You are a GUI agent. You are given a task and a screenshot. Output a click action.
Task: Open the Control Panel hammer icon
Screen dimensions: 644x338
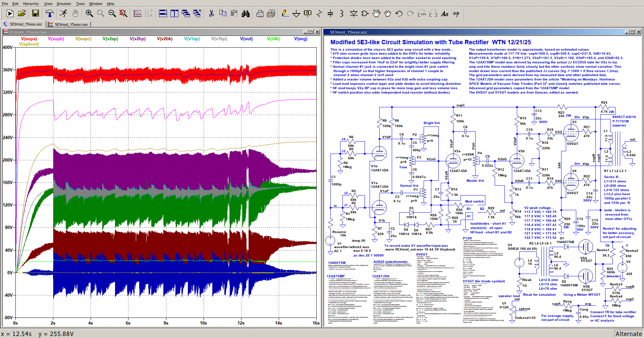[x=49, y=13]
